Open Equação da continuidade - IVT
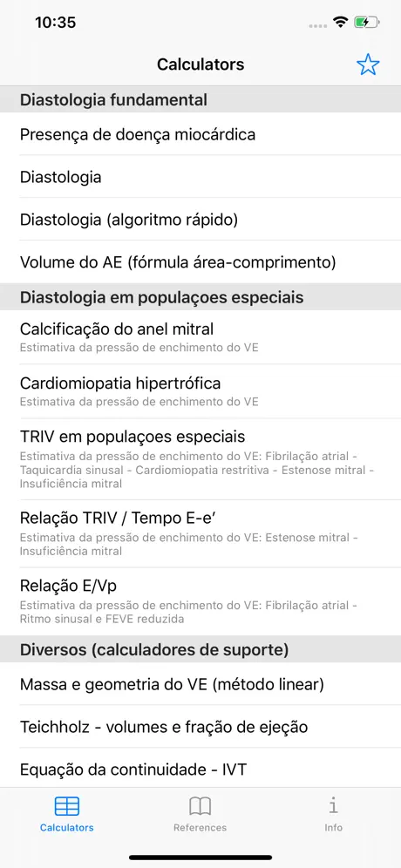Image resolution: width=401 pixels, height=868 pixels. pyautogui.click(x=200, y=769)
